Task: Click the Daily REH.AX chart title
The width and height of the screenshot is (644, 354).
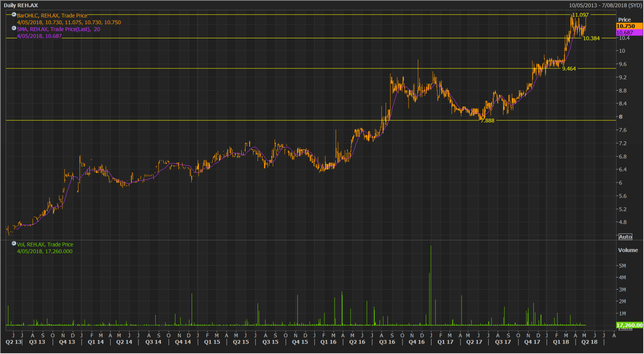Action: click(x=21, y=5)
